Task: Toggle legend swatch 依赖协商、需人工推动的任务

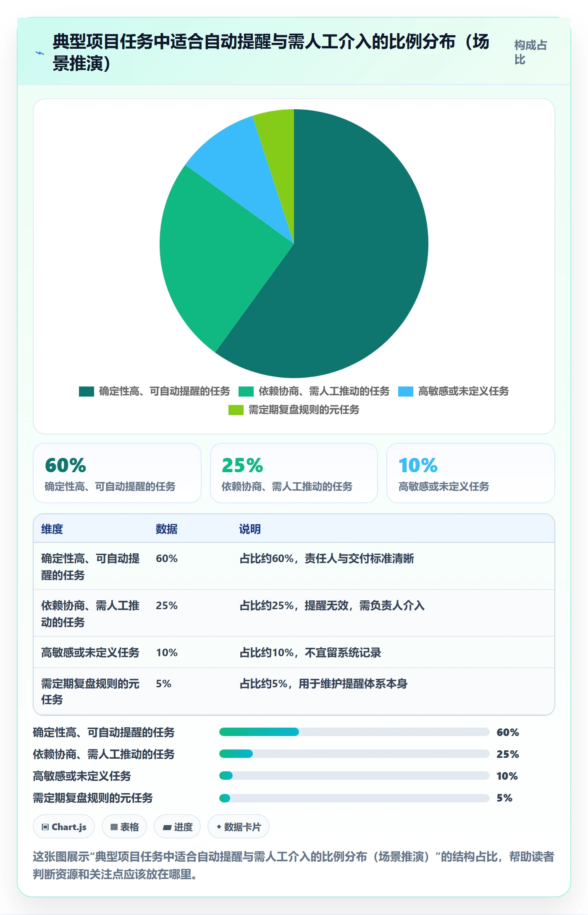Action: coord(246,392)
